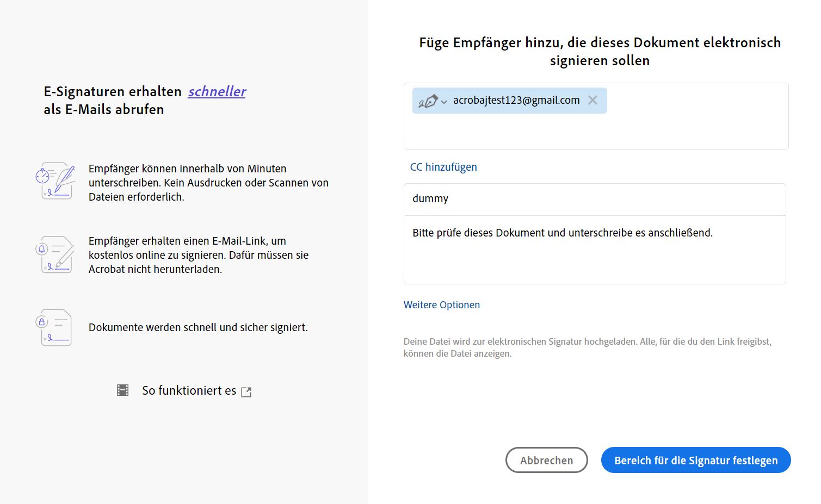Open the 'schneller' hyperlink
Image resolution: width=821 pixels, height=504 pixels.
[x=217, y=91]
